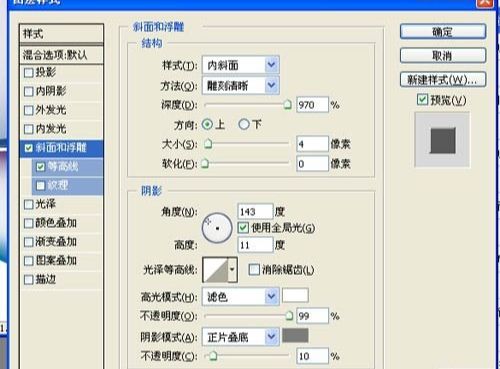The height and width of the screenshot is (369, 500).
Task: Enable the 投影 drop shadow checkbox
Action: [x=29, y=72]
